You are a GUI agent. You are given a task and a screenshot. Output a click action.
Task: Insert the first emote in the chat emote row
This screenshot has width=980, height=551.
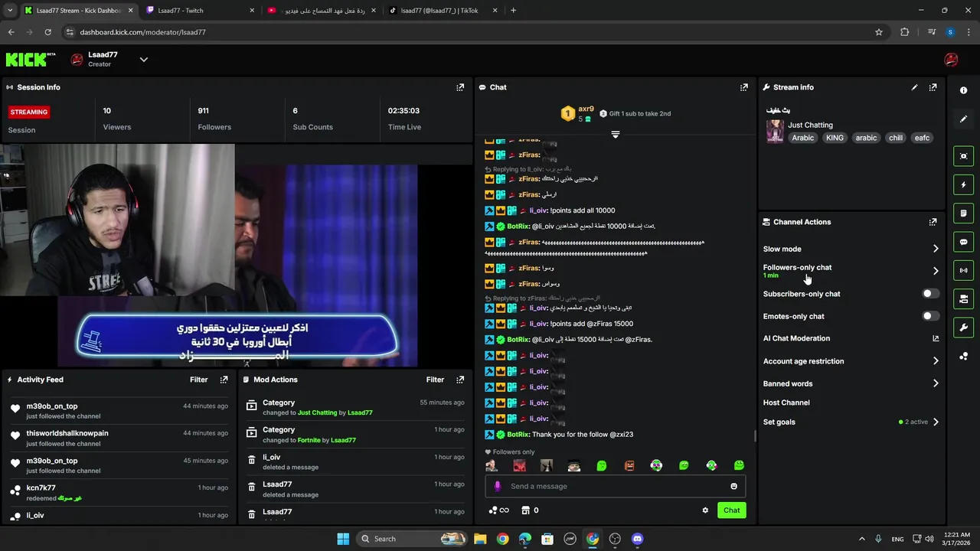pos(492,465)
